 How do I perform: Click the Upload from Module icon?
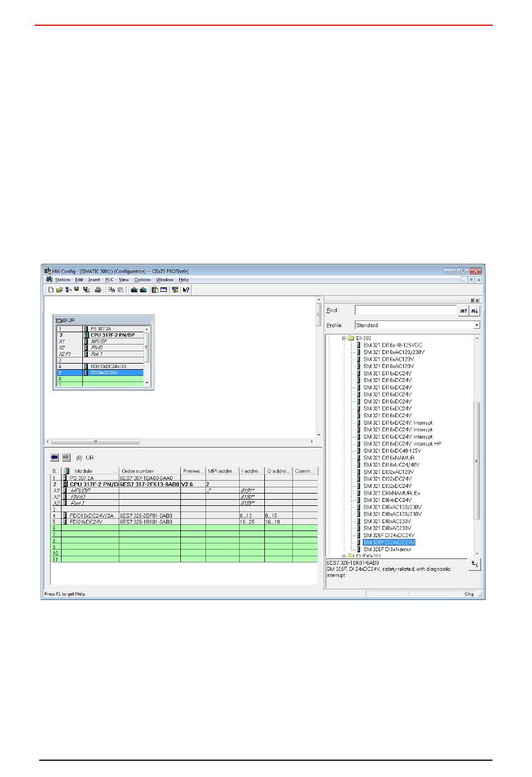click(143, 290)
